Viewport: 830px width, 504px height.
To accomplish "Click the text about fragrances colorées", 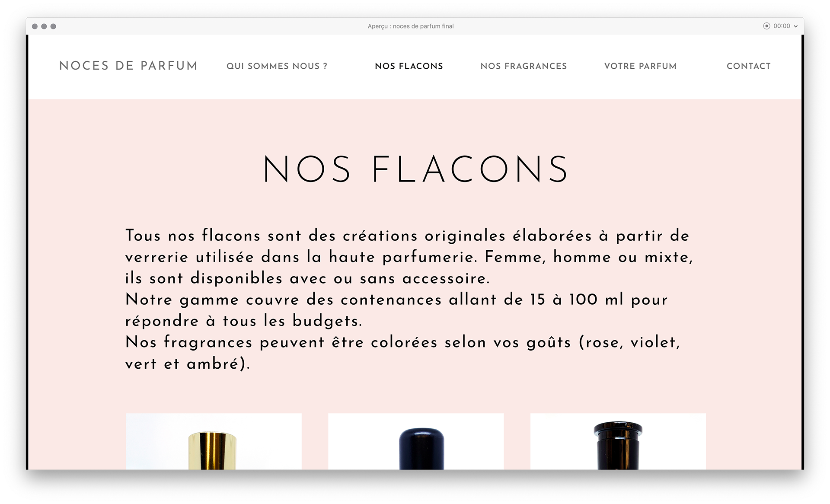I will click(x=403, y=353).
